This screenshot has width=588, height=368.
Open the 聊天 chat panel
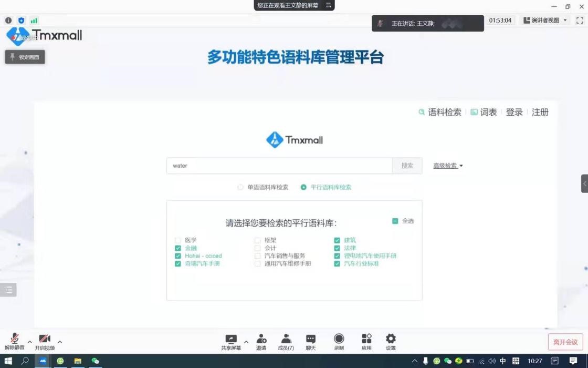pyautogui.click(x=311, y=342)
